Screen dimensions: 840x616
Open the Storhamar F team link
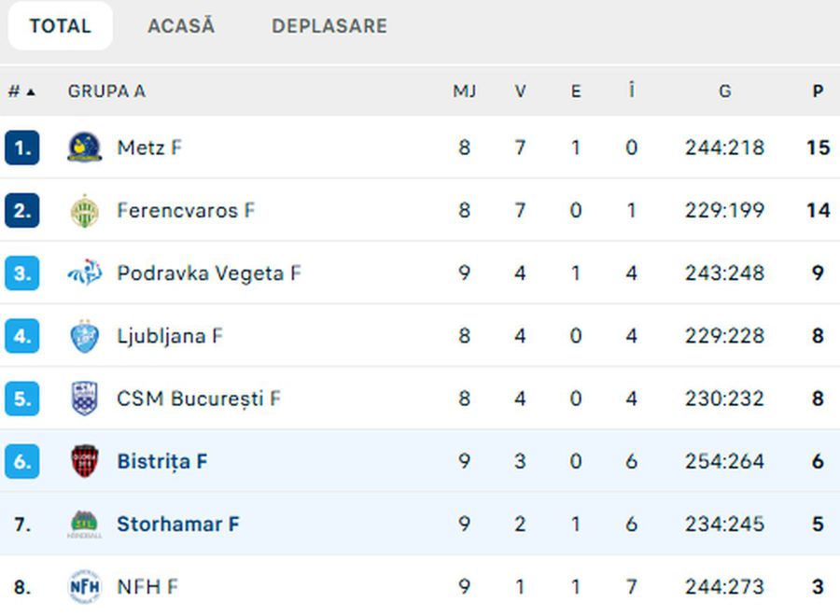[177, 525]
